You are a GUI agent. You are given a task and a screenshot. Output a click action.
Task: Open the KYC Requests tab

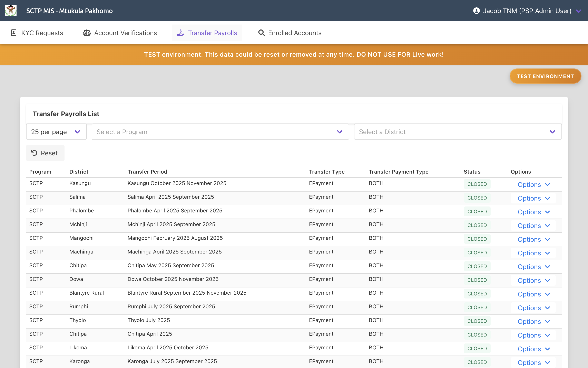(37, 33)
